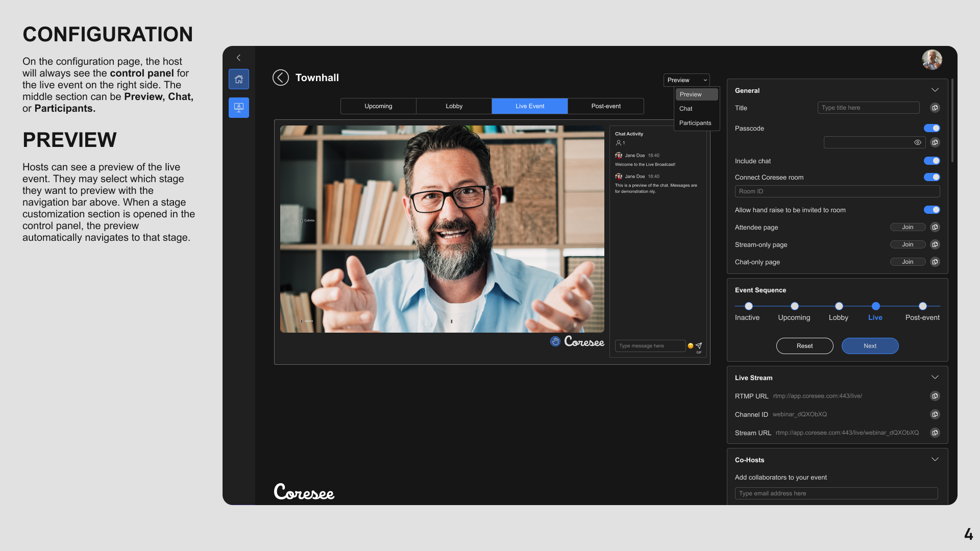Open the Preview dropdown selector
The width and height of the screenshot is (980, 551).
(x=686, y=80)
